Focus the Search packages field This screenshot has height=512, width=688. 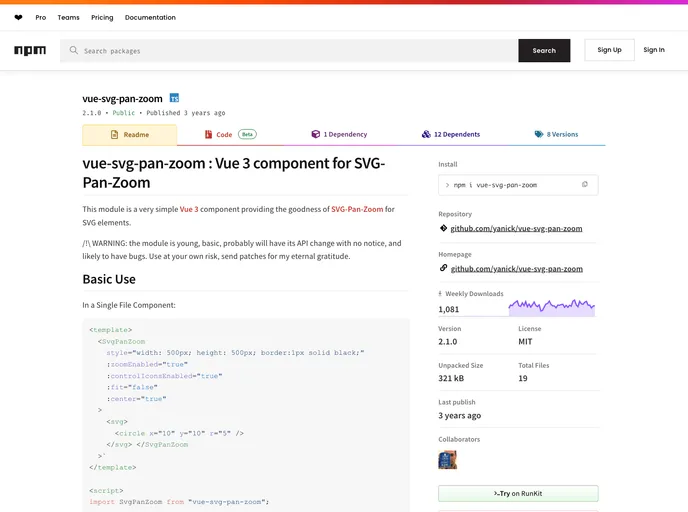(x=289, y=50)
